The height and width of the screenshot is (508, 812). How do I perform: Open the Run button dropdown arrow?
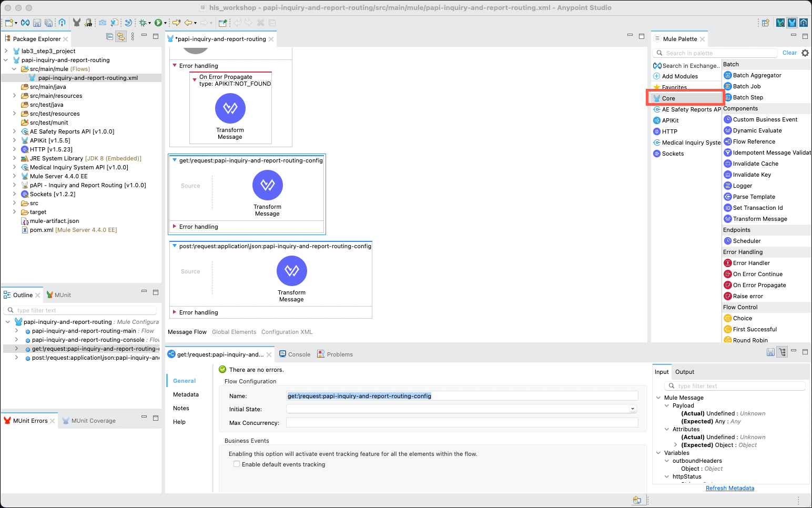(x=165, y=23)
